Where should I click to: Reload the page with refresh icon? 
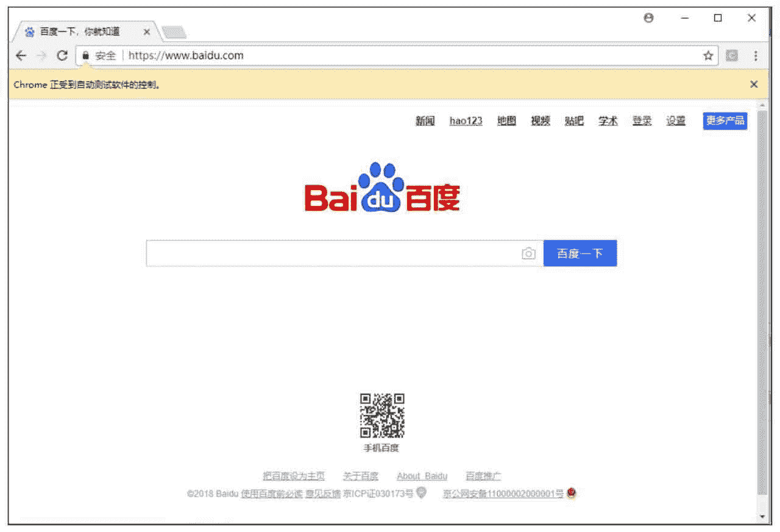pyautogui.click(x=62, y=55)
